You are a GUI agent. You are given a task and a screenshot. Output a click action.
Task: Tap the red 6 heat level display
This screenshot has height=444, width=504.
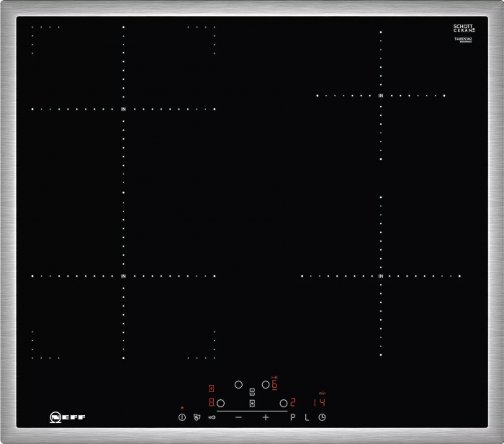coord(274,385)
